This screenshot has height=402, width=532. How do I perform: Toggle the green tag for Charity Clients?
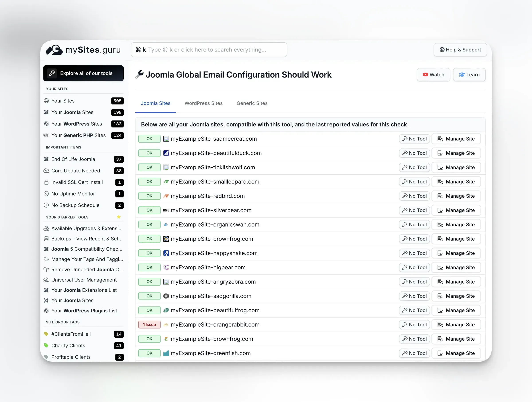[x=46, y=345]
